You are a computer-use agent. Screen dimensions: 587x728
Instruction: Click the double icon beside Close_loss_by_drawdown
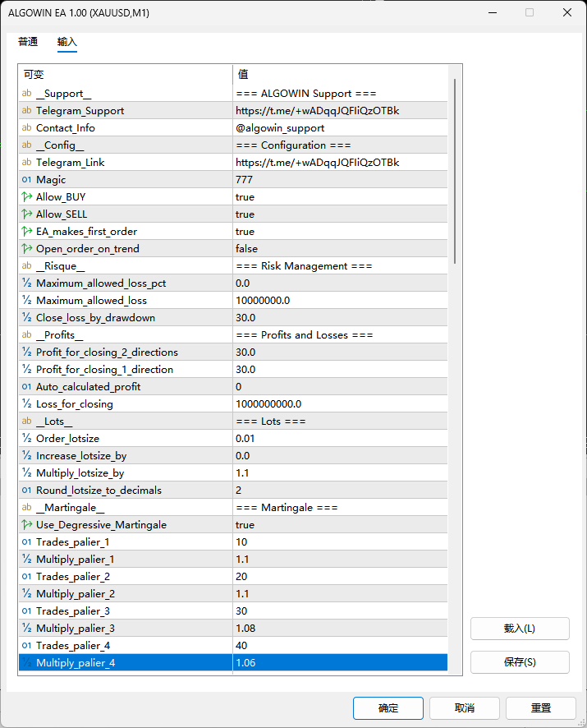tap(27, 317)
